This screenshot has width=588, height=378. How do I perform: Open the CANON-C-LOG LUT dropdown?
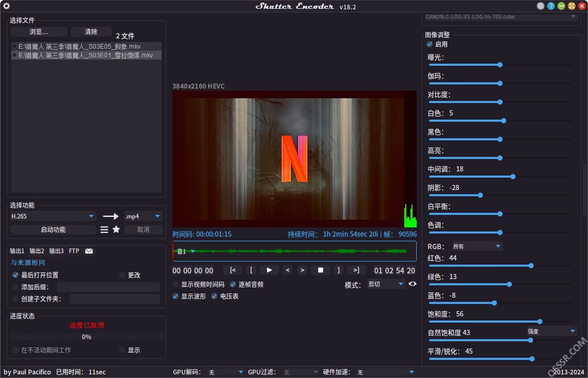(501, 17)
